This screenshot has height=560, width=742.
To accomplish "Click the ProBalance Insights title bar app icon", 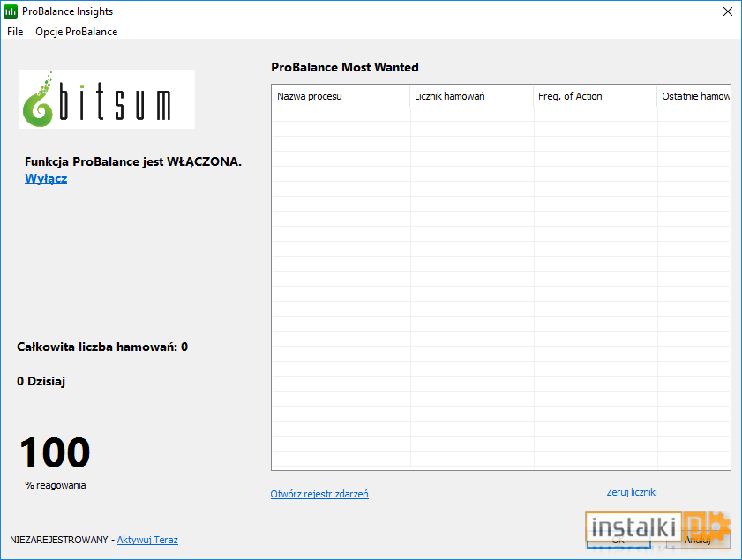I will click(x=11, y=11).
